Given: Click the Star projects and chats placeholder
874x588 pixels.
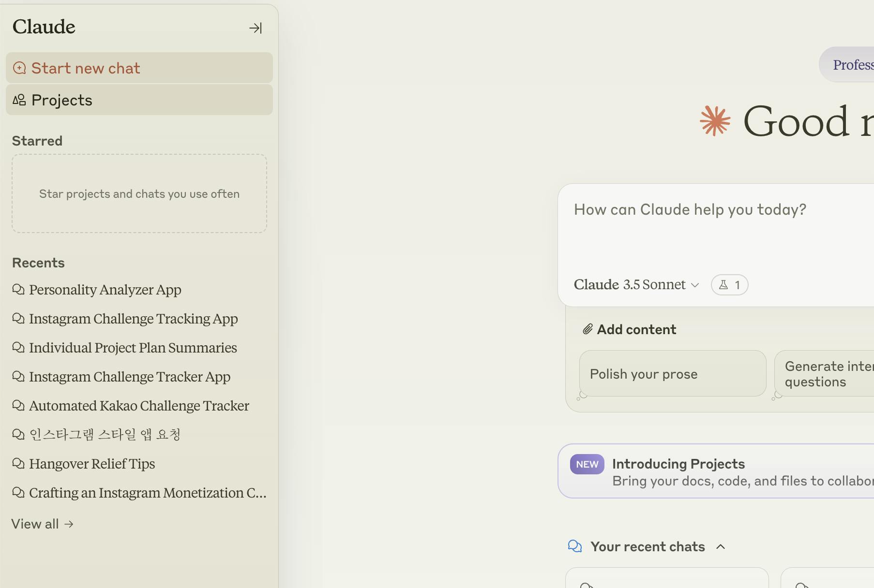Looking at the screenshot, I should click(139, 194).
